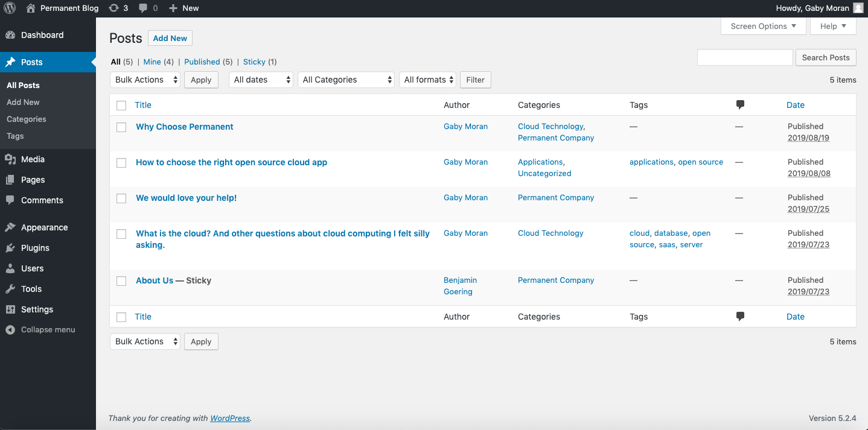Open the Sticky posts filter link
The image size is (868, 430).
click(254, 62)
